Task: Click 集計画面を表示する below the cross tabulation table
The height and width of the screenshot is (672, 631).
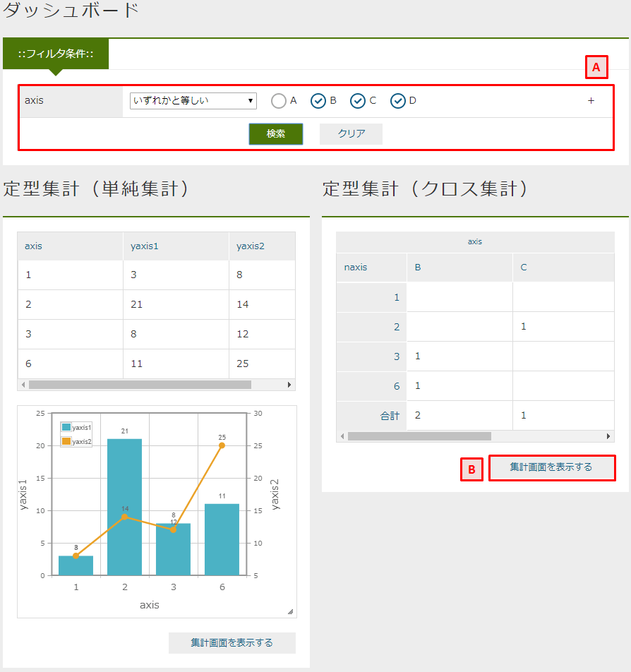Action: 552,467
